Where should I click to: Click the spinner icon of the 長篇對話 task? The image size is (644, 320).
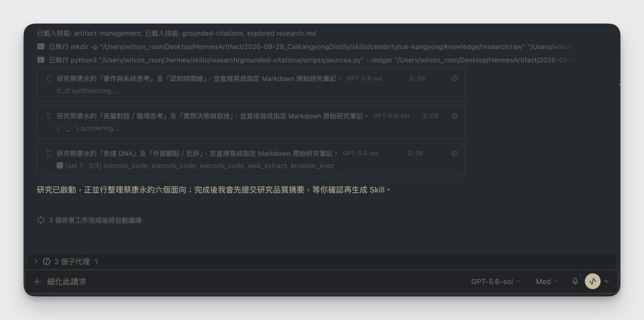click(x=48, y=116)
